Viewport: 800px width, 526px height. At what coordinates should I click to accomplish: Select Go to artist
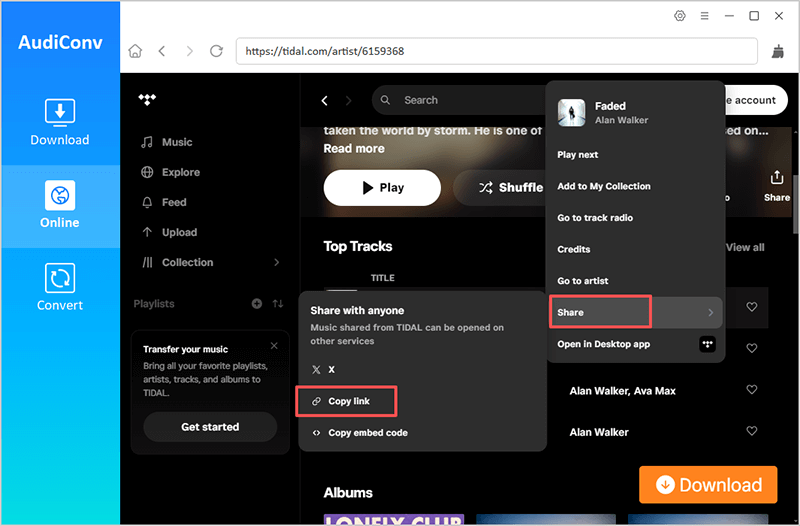click(583, 281)
